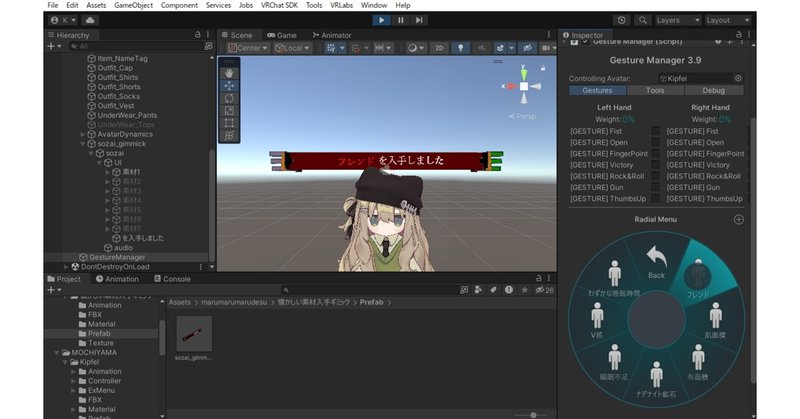Click the play mode button
The height and width of the screenshot is (419, 800).
coord(381,20)
